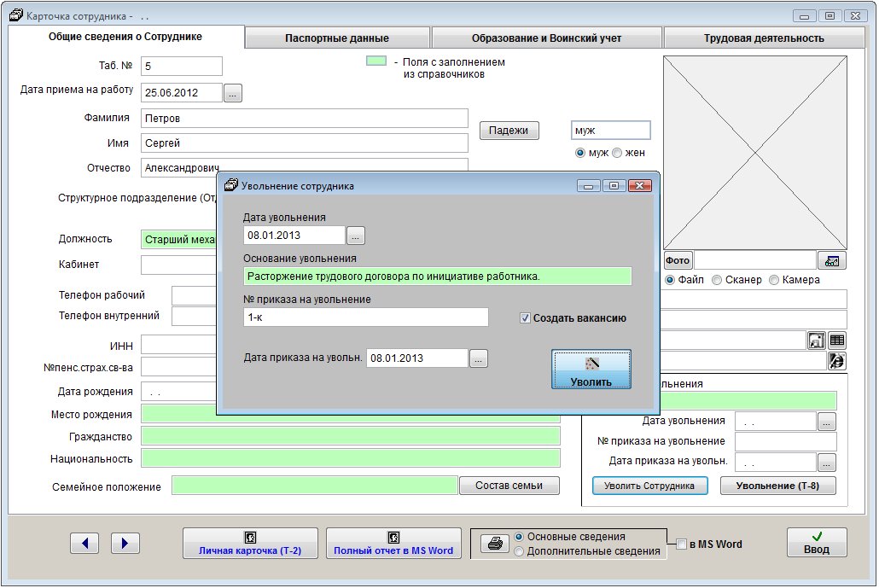Screen dimensions: 879x588
Task: Open Личная карточка (Т-2) report
Action: click(x=250, y=543)
